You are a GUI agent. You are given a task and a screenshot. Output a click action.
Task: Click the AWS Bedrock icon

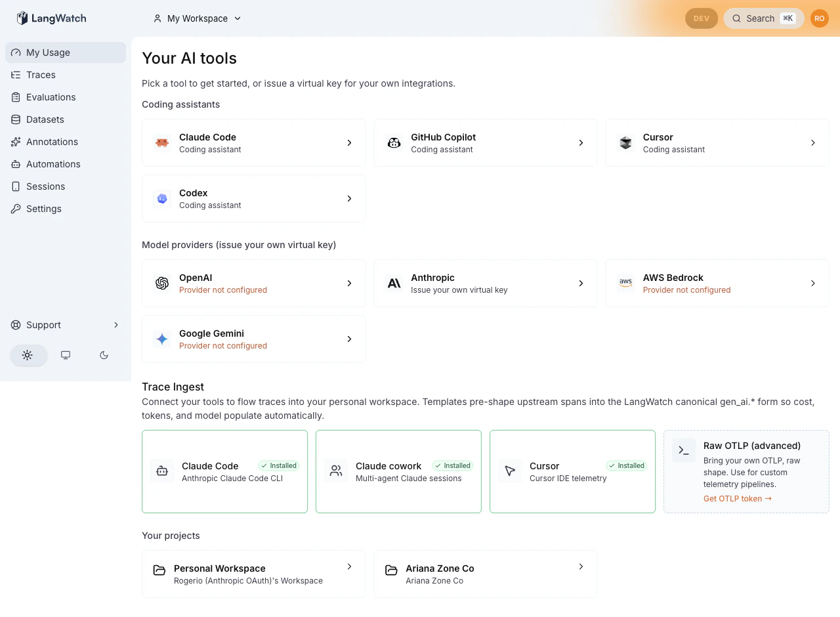(x=625, y=283)
